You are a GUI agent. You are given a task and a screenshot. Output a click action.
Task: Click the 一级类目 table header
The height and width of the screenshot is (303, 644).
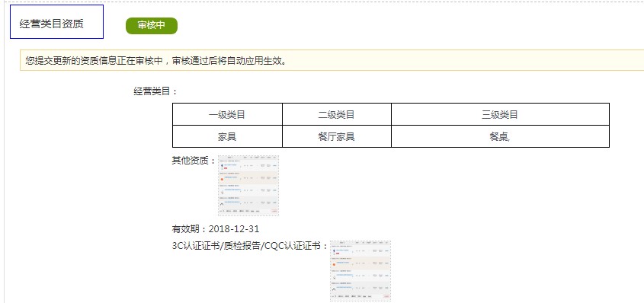click(x=227, y=114)
